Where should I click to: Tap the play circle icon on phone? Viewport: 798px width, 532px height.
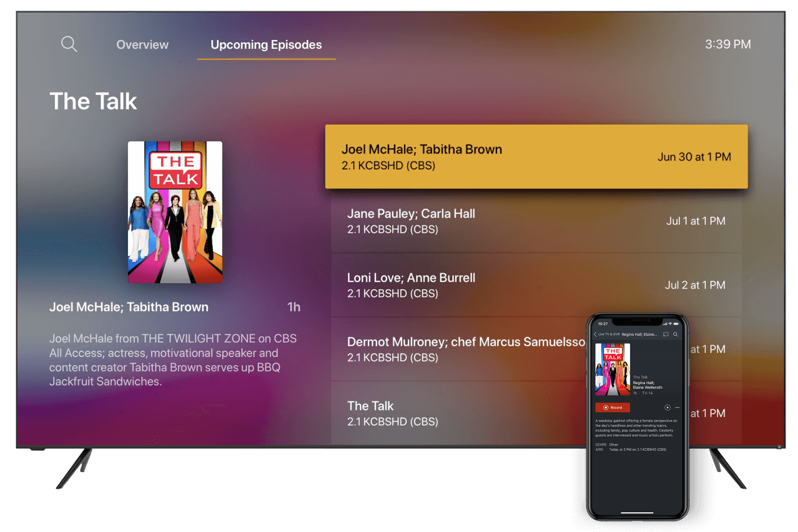[667, 407]
